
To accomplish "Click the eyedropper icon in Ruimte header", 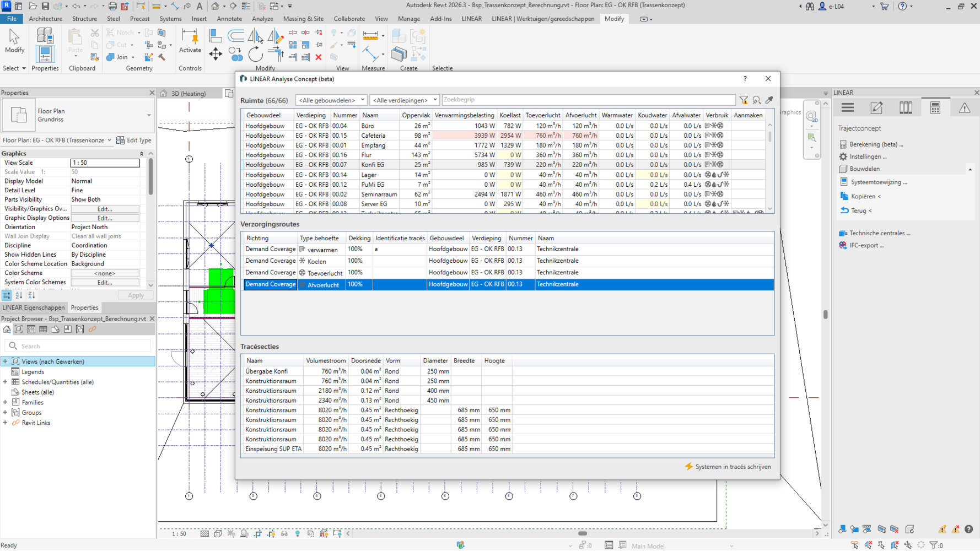I will tap(769, 100).
